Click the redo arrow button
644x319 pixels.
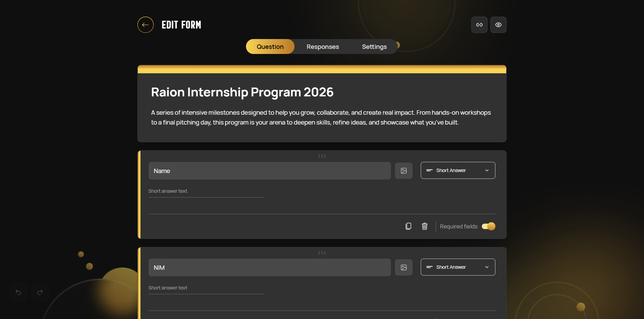tap(40, 292)
